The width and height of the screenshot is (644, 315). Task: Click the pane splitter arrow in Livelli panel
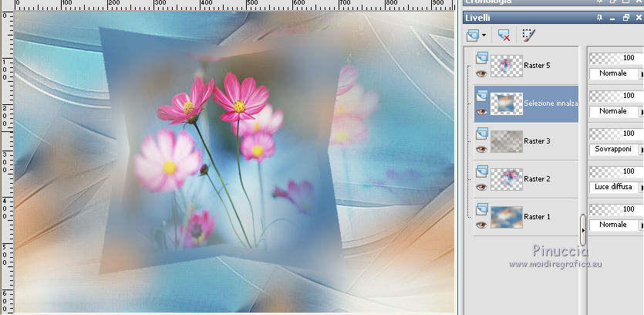[x=583, y=230]
